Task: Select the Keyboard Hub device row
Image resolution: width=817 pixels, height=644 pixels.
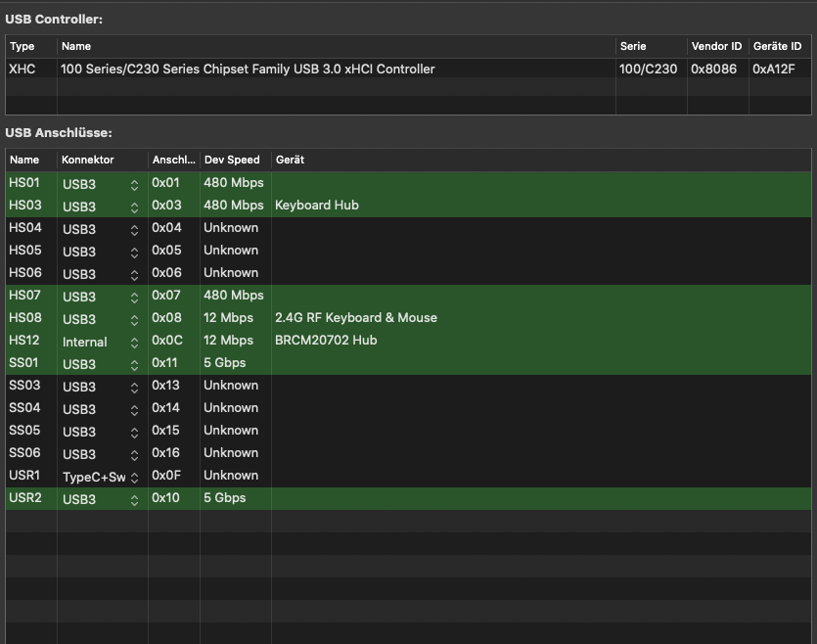Action: point(317,206)
